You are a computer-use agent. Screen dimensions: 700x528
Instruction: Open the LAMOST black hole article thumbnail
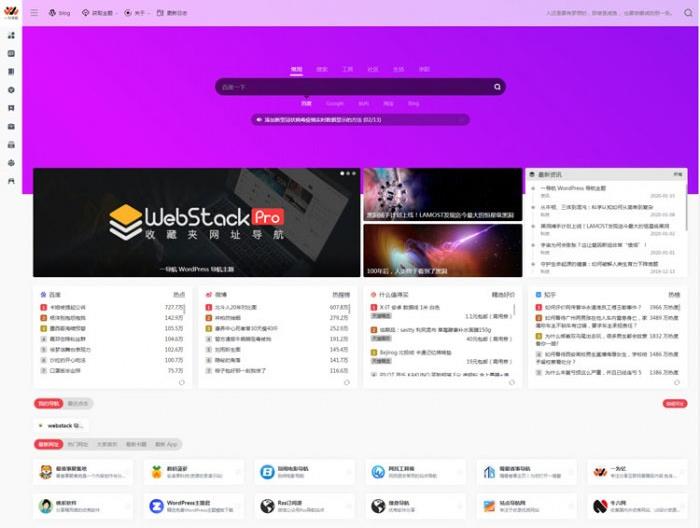coord(443,195)
